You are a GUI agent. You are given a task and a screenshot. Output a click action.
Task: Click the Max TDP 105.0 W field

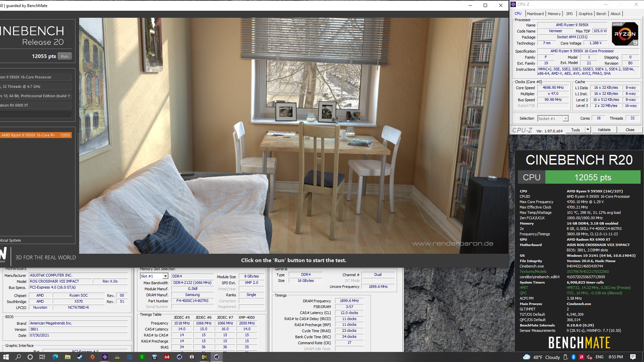600,31
